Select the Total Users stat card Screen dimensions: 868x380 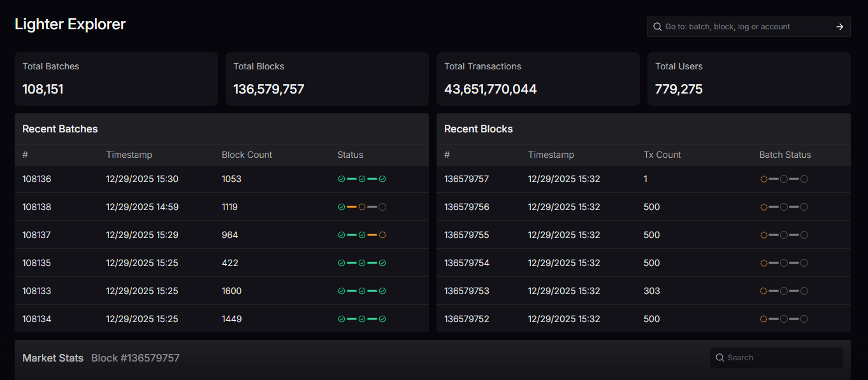click(x=749, y=79)
